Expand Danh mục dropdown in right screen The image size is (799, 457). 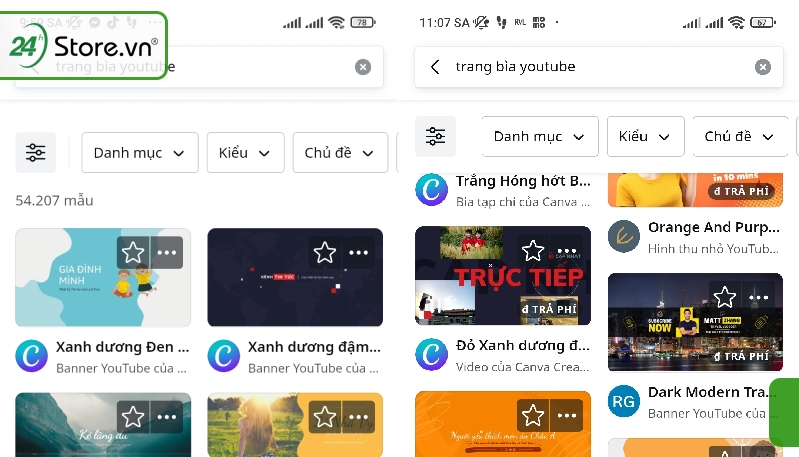(540, 137)
